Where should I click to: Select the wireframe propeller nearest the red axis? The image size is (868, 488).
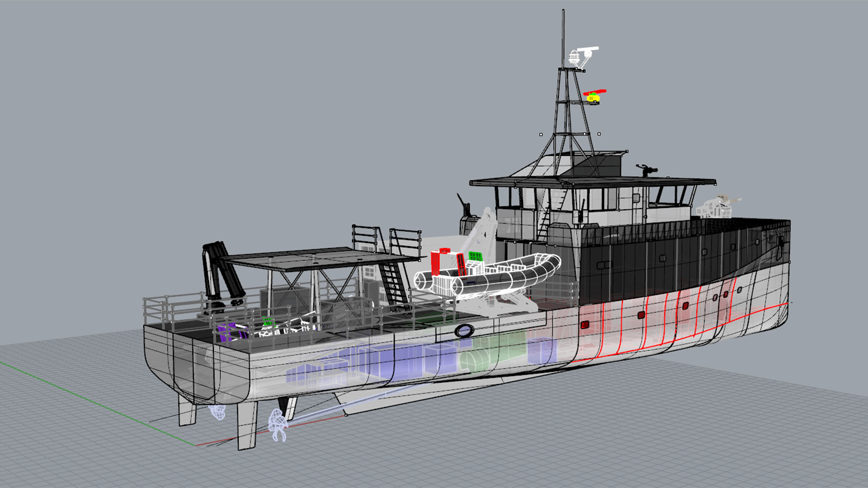coord(278,425)
